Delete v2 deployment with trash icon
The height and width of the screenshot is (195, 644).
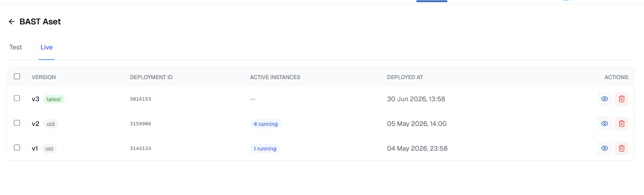[621, 124]
